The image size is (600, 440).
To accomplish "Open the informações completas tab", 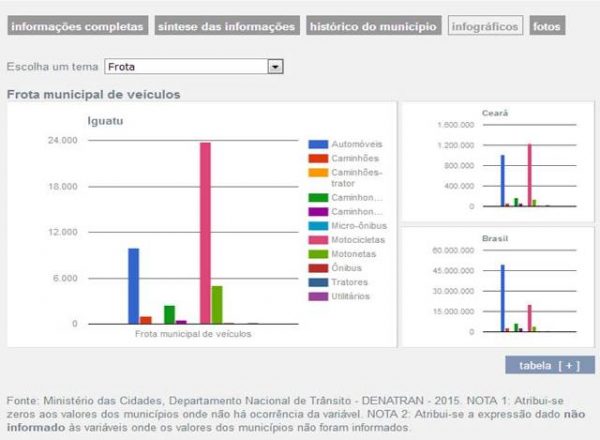I will tap(77, 26).
